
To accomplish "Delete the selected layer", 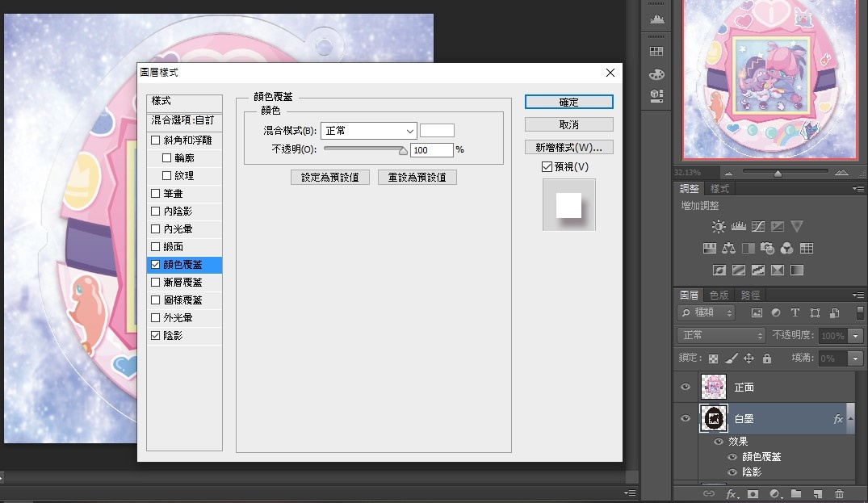I will 839,493.
